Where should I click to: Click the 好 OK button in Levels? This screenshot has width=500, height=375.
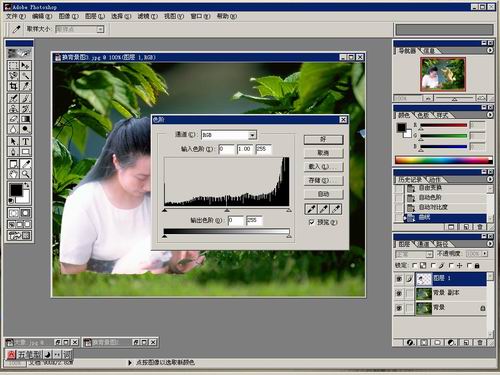(x=323, y=139)
